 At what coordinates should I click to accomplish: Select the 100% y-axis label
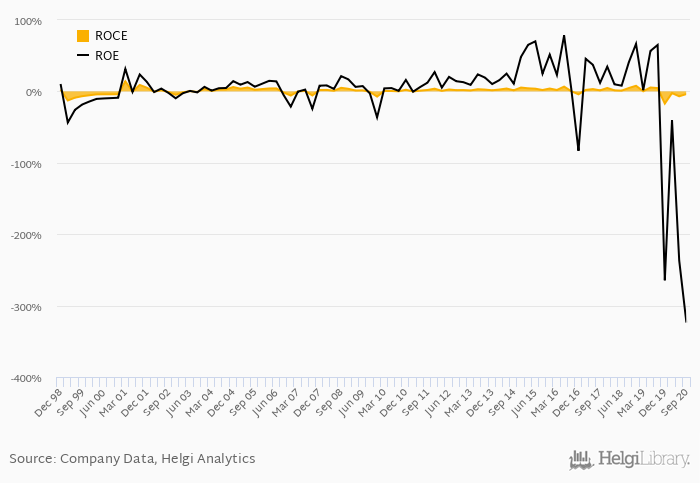(x=27, y=21)
